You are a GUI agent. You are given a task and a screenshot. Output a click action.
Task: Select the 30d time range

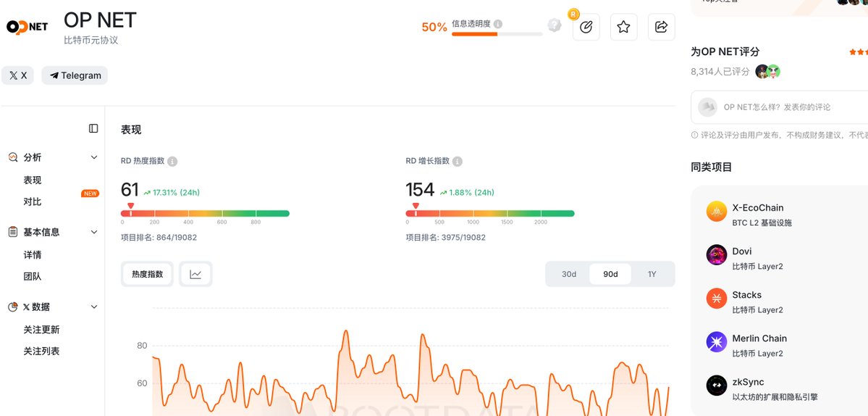pyautogui.click(x=569, y=274)
